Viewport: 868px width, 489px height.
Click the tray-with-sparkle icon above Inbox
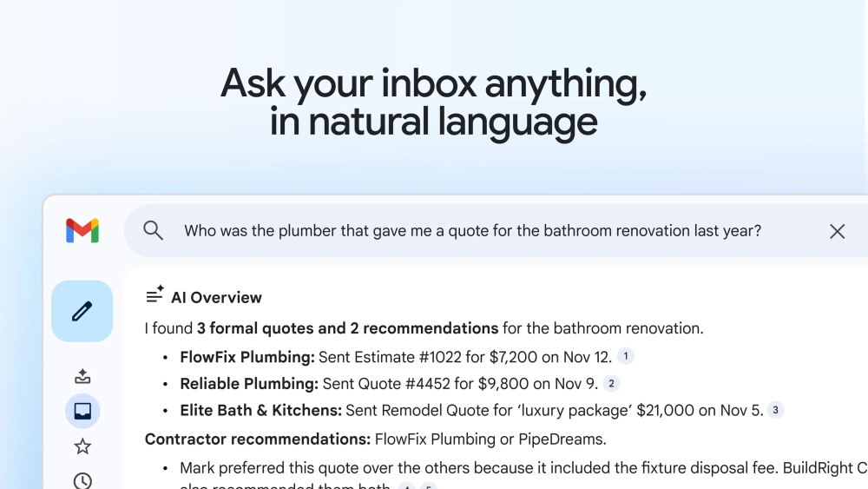pos(82,376)
